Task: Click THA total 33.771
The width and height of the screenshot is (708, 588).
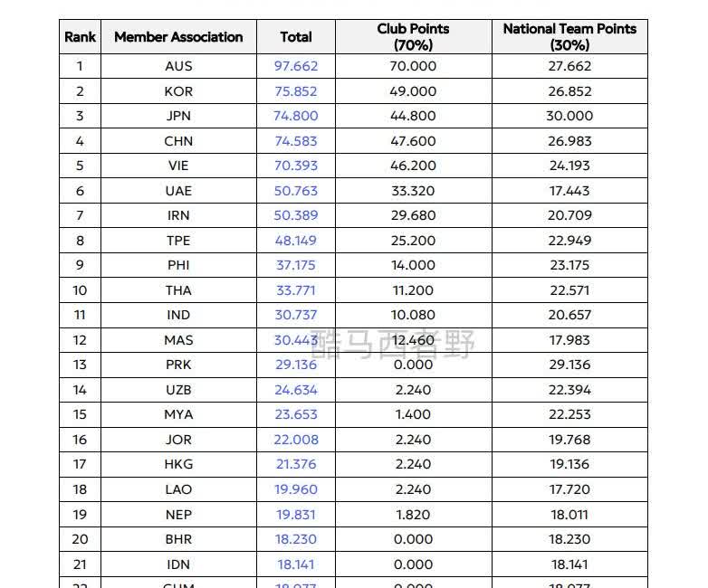Action: (296, 290)
